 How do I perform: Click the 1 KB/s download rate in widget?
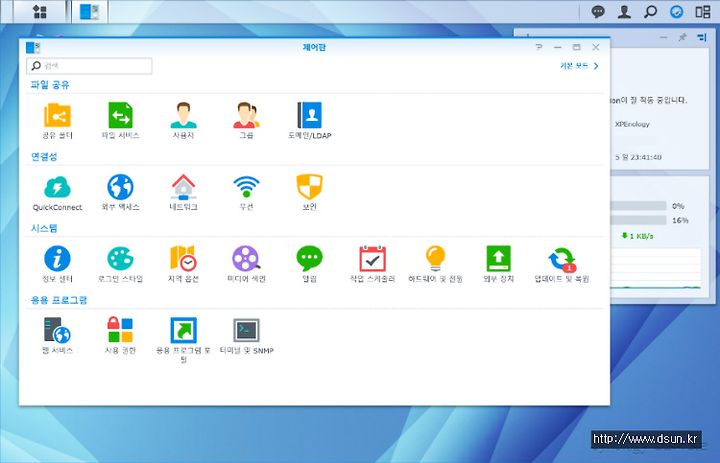click(638, 236)
